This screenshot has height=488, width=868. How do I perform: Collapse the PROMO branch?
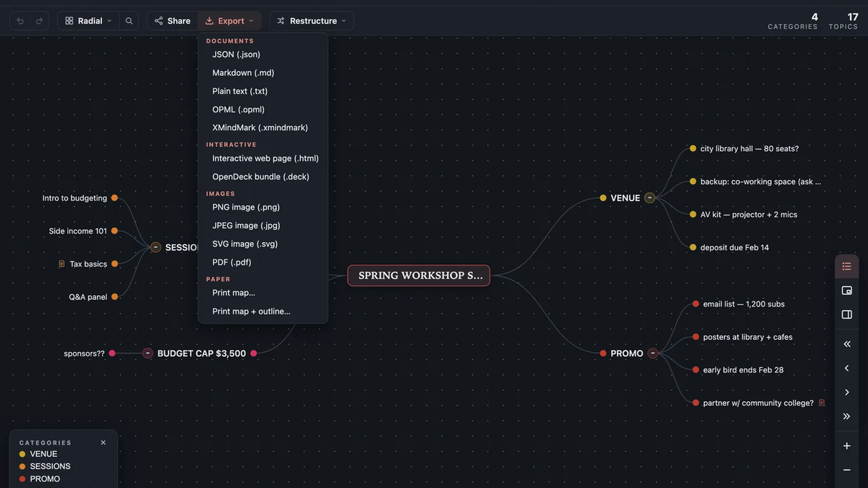pyautogui.click(x=652, y=353)
